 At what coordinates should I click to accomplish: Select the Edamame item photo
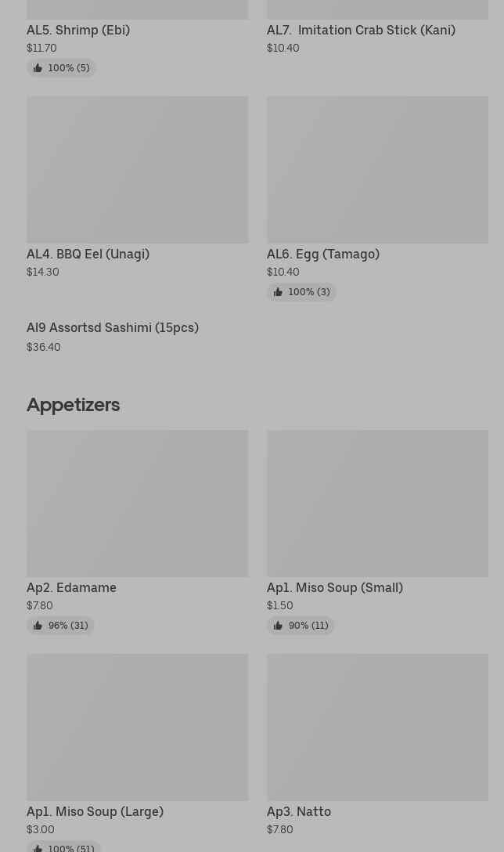pyautogui.click(x=137, y=503)
